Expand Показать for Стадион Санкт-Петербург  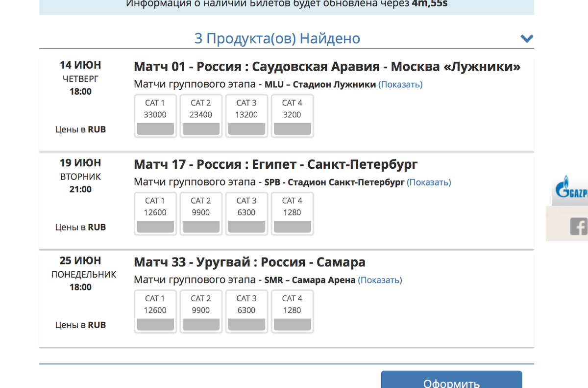[x=428, y=182]
